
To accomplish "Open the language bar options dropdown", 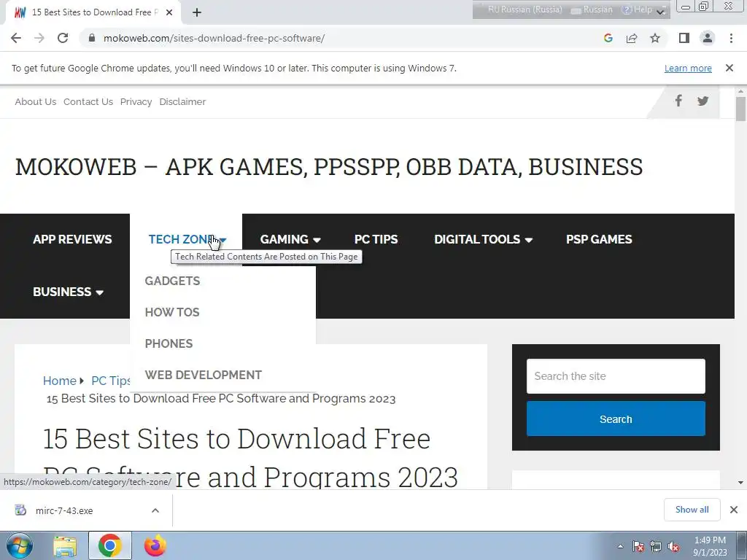I will pos(661,12).
